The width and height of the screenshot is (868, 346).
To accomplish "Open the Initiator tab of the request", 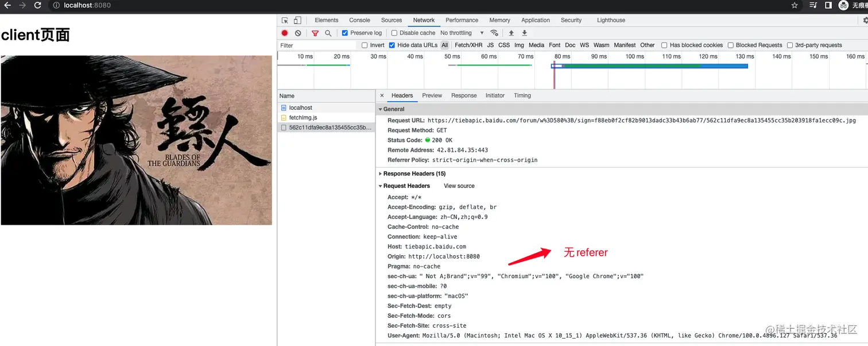I will 495,95.
